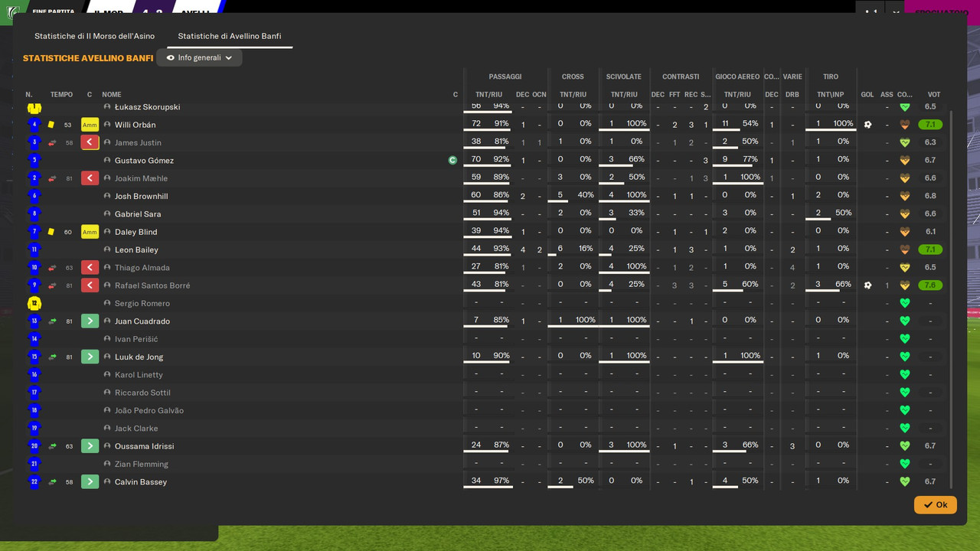The height and width of the screenshot is (551, 980).
Task: Confirm with the Ok button
Action: pos(935,505)
